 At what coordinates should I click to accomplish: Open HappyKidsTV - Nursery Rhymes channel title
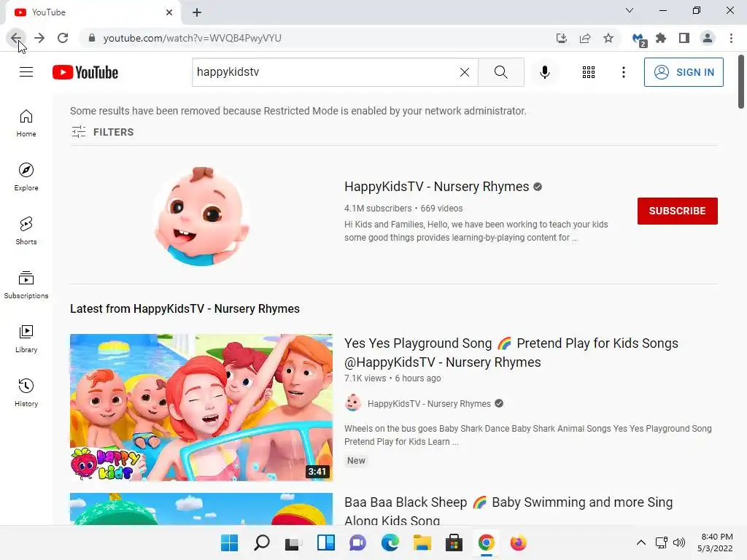(436, 186)
